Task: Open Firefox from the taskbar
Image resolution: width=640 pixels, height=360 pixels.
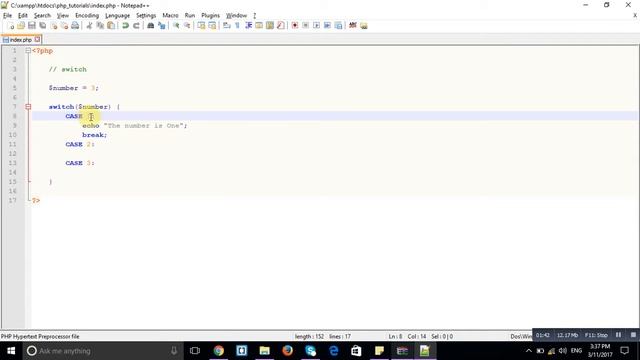Action: click(287, 351)
